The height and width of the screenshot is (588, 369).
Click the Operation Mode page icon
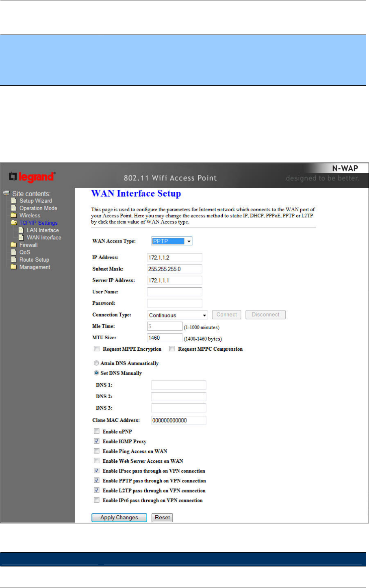[13, 208]
